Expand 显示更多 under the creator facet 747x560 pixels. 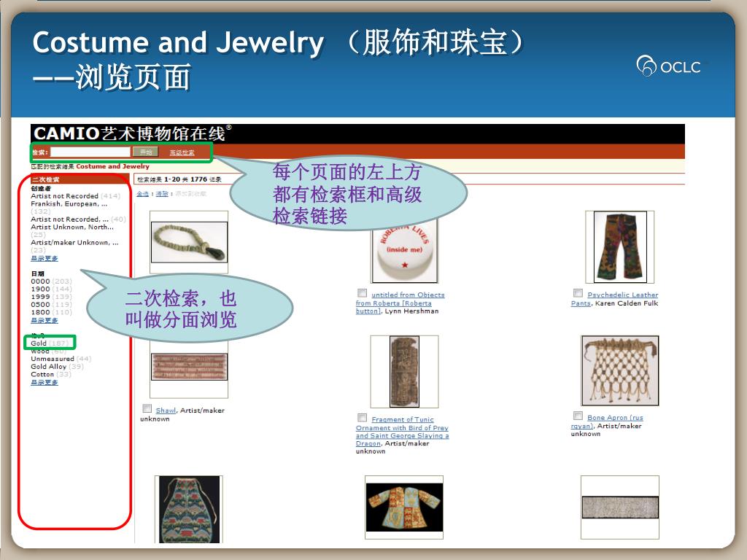click(44, 259)
